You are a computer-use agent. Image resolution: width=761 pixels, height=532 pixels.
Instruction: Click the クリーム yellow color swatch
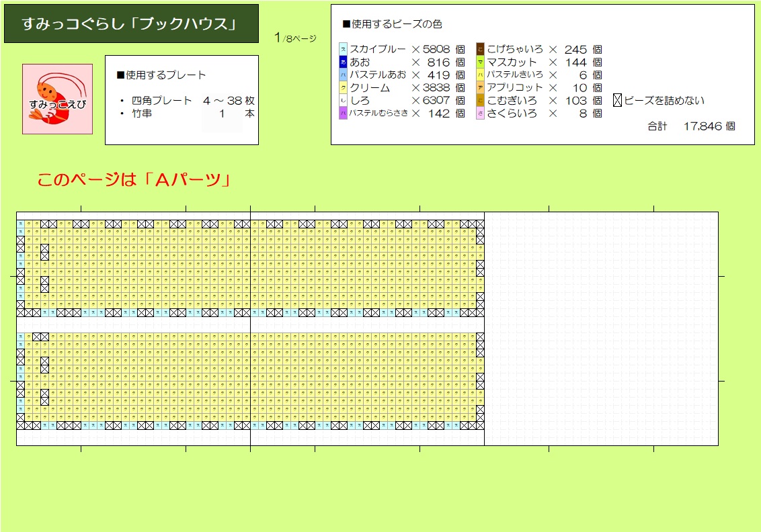(343, 88)
